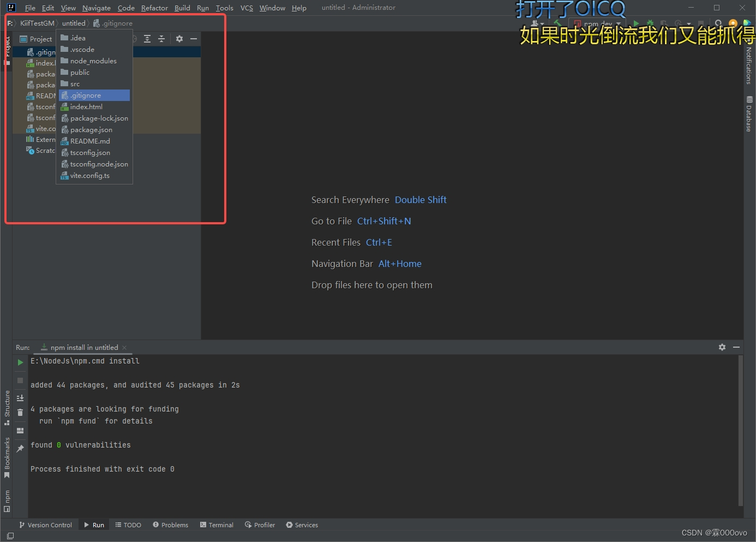756x542 pixels.
Task: Choose package-lock.json in popup list
Action: point(94,118)
